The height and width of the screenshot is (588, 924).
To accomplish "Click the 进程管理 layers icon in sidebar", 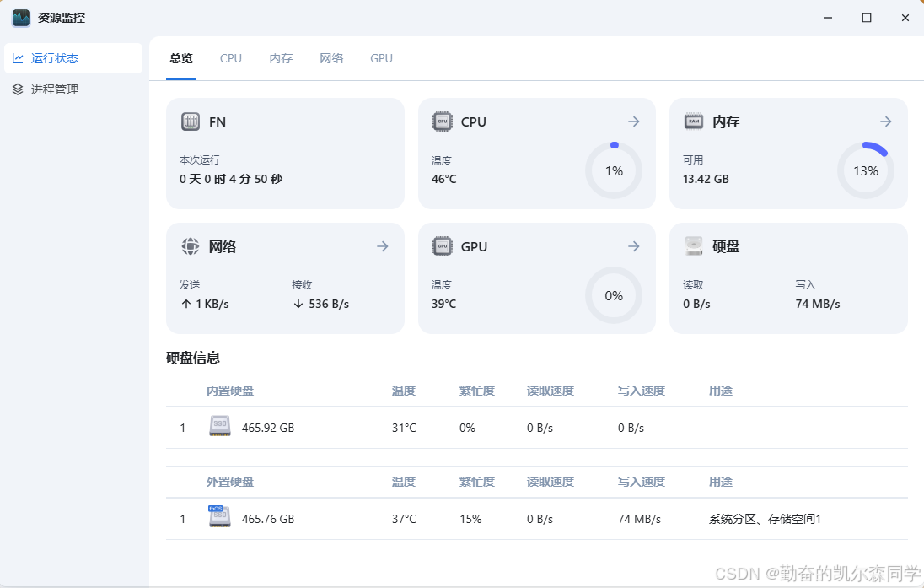I will pos(18,89).
